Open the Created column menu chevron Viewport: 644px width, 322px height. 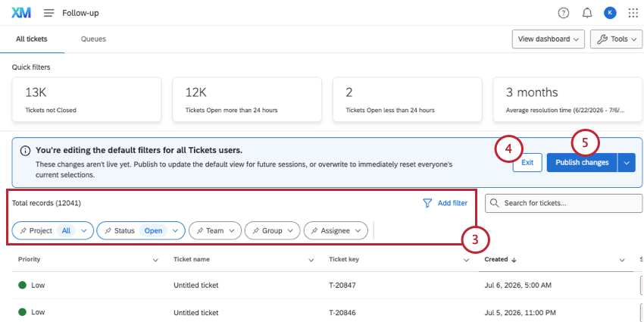click(x=622, y=260)
